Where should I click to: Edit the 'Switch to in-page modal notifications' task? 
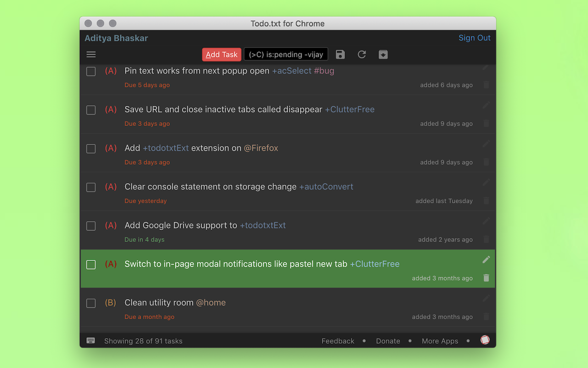pyautogui.click(x=486, y=259)
